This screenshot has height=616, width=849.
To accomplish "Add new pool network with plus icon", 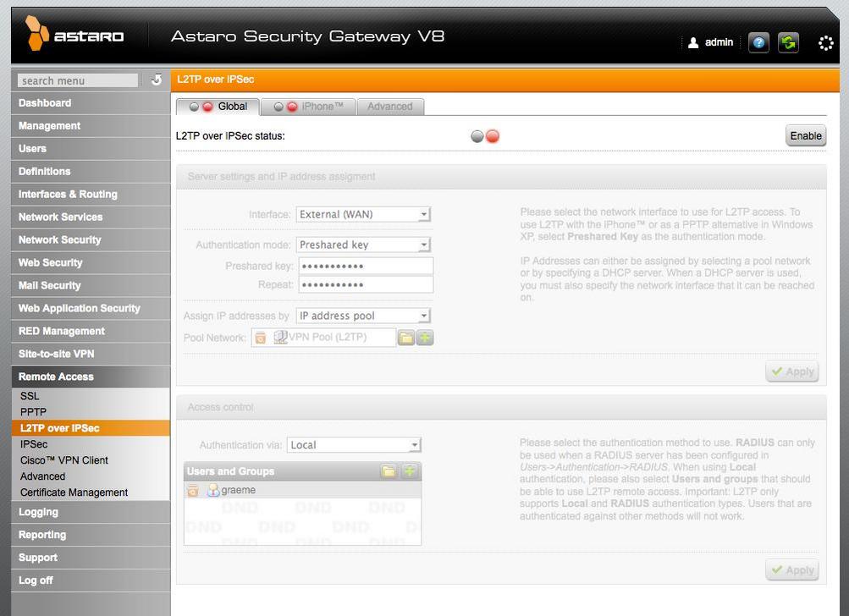I will [x=425, y=338].
